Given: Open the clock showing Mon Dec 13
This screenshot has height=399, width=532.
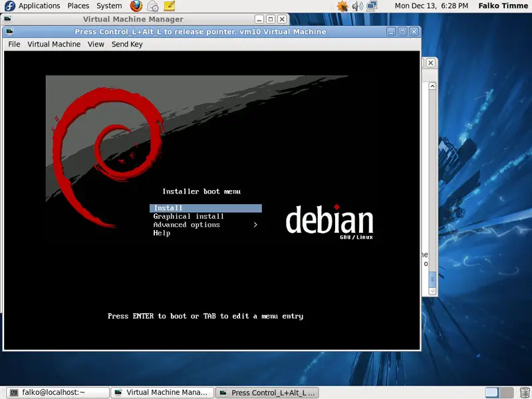Looking at the screenshot, I should tap(431, 6).
